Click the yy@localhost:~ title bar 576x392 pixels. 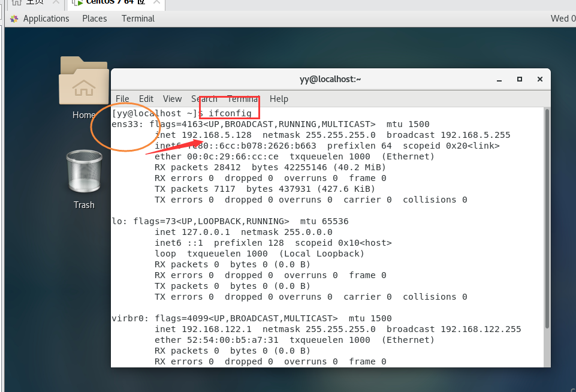(x=330, y=79)
